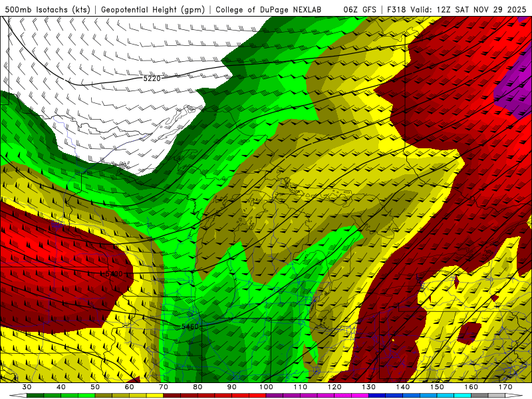Click the 50 value on the color scale

[x=95, y=387]
